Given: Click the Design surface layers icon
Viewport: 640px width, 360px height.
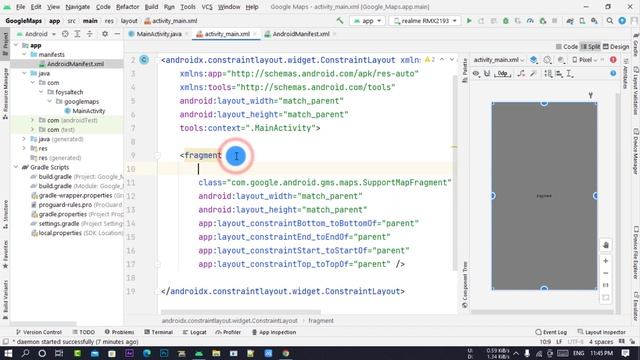Looking at the screenshot, I should (533, 60).
